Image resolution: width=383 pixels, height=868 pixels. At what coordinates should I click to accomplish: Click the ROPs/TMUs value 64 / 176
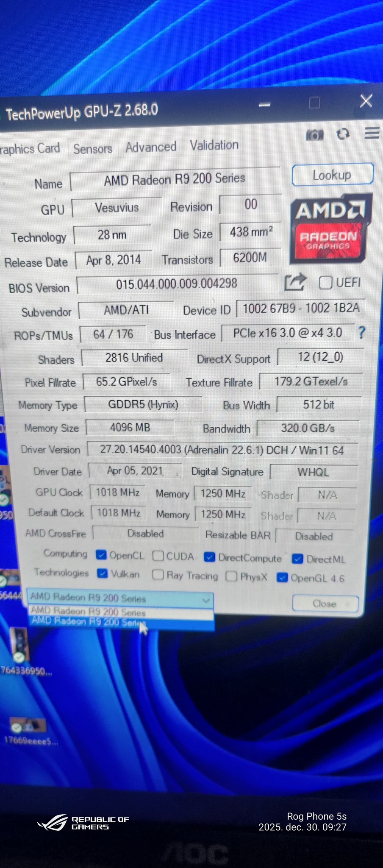pyautogui.click(x=113, y=334)
